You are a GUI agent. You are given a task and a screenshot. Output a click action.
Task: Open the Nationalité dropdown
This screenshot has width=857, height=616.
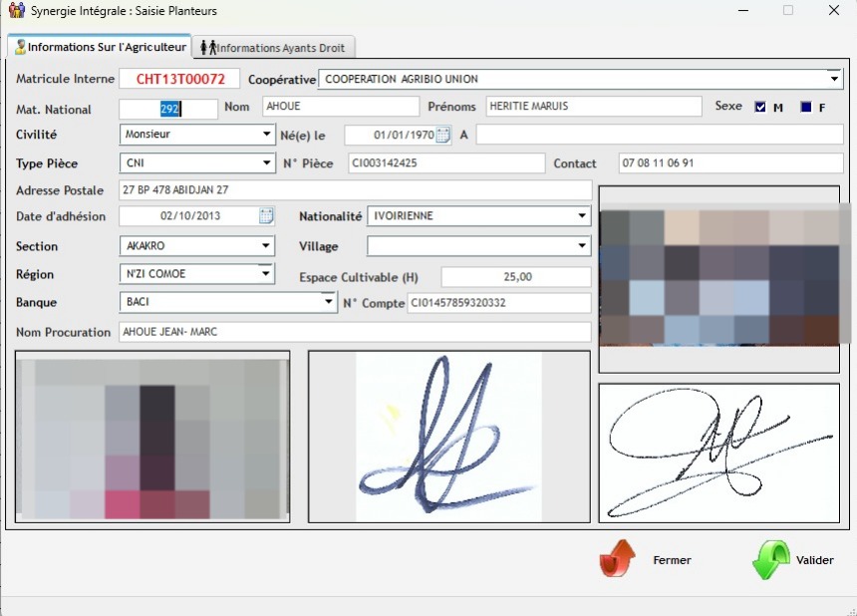coord(582,216)
